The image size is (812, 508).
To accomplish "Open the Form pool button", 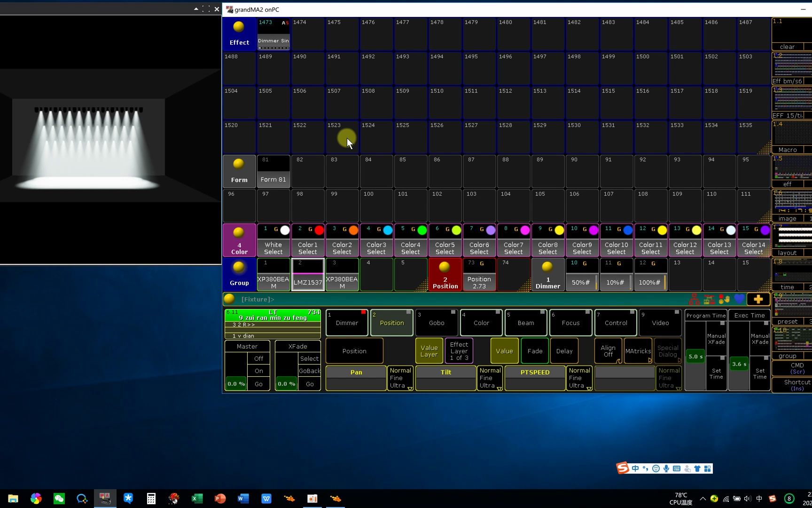I will (x=239, y=171).
